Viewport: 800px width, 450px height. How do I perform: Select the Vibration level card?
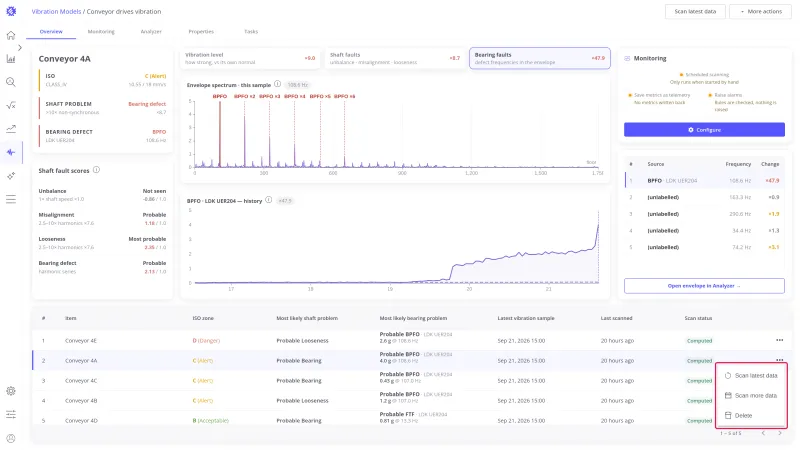coord(250,58)
